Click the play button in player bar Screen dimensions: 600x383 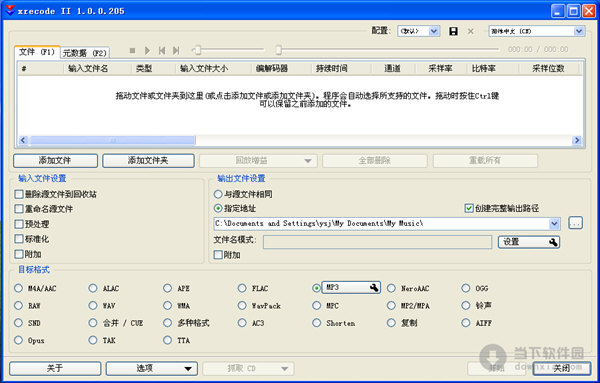(147, 50)
